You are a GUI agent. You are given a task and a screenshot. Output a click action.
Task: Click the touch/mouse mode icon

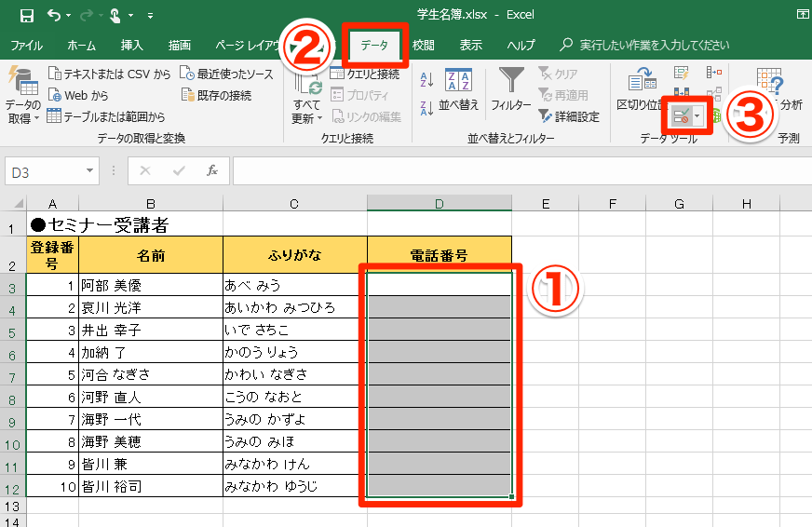tap(115, 16)
